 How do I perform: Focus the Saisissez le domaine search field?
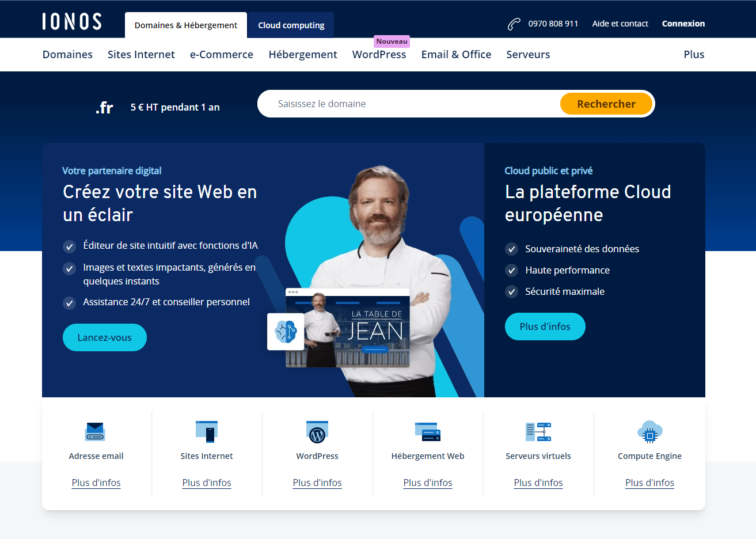point(409,104)
